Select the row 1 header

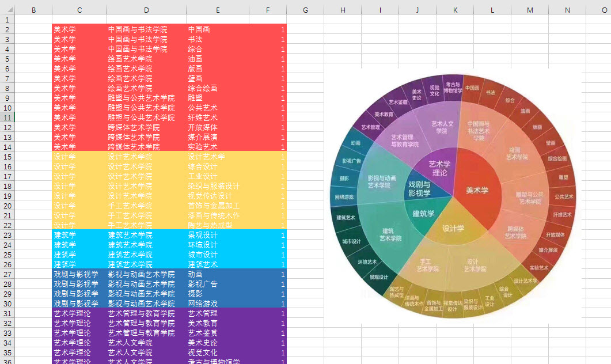(7, 20)
